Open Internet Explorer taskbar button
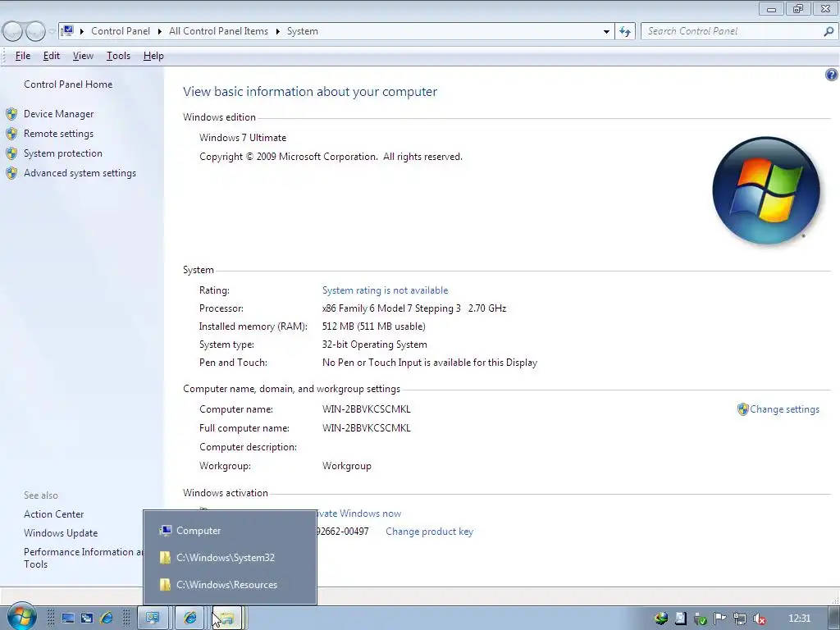 [x=190, y=619]
